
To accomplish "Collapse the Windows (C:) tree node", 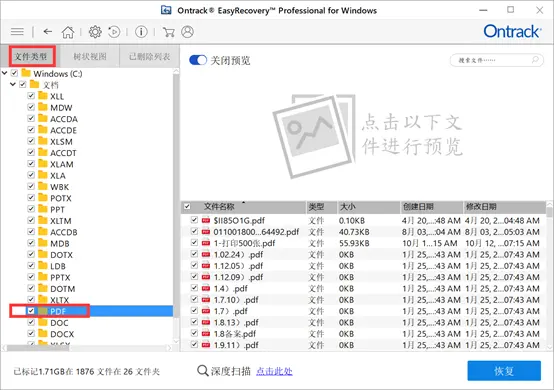I will (5, 73).
